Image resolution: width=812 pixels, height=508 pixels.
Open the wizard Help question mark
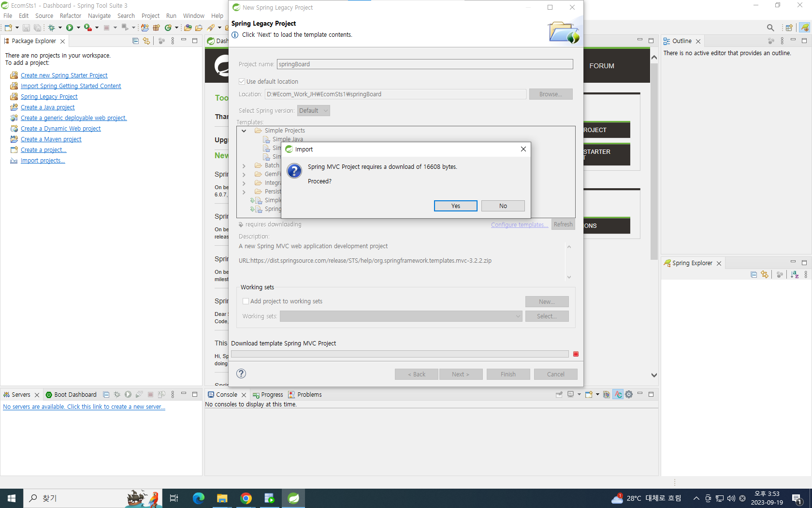pyautogui.click(x=241, y=374)
